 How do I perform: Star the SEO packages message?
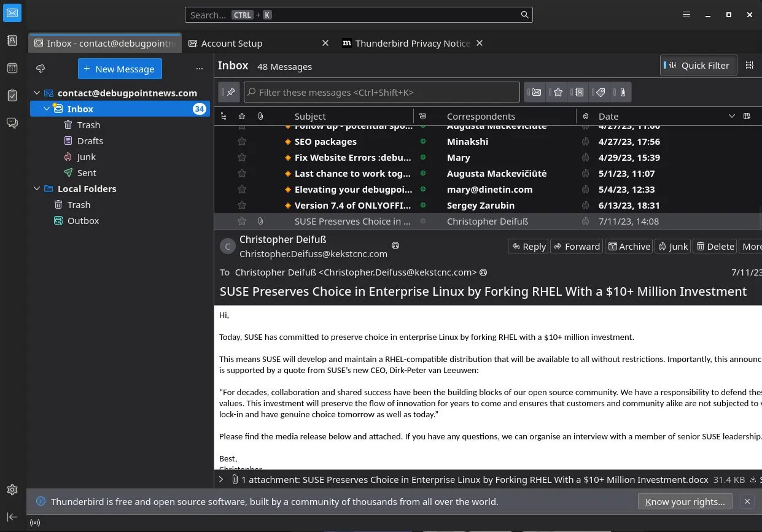point(242,142)
